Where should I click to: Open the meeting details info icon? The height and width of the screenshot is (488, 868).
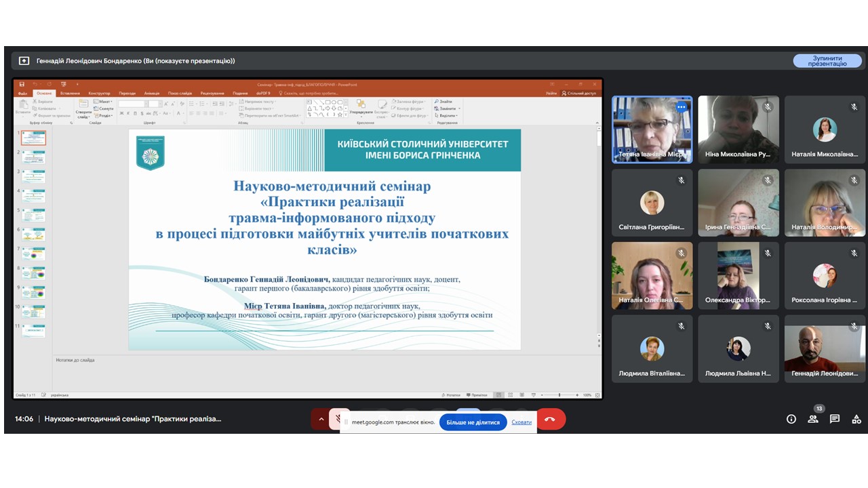[x=791, y=419]
